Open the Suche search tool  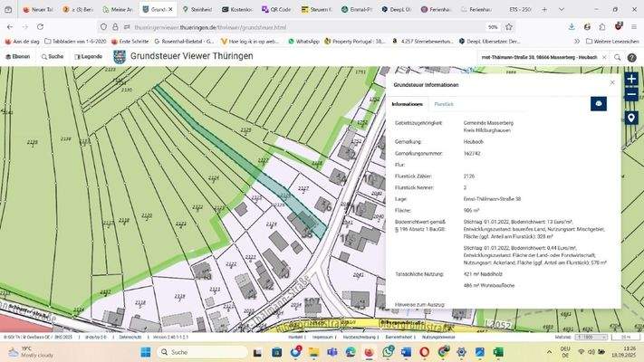click(x=53, y=56)
